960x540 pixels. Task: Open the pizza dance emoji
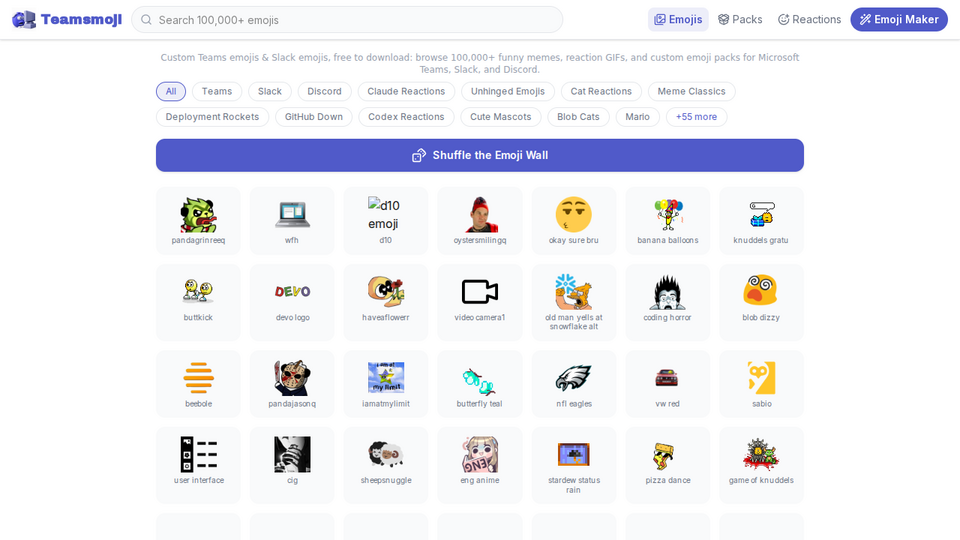667,465
